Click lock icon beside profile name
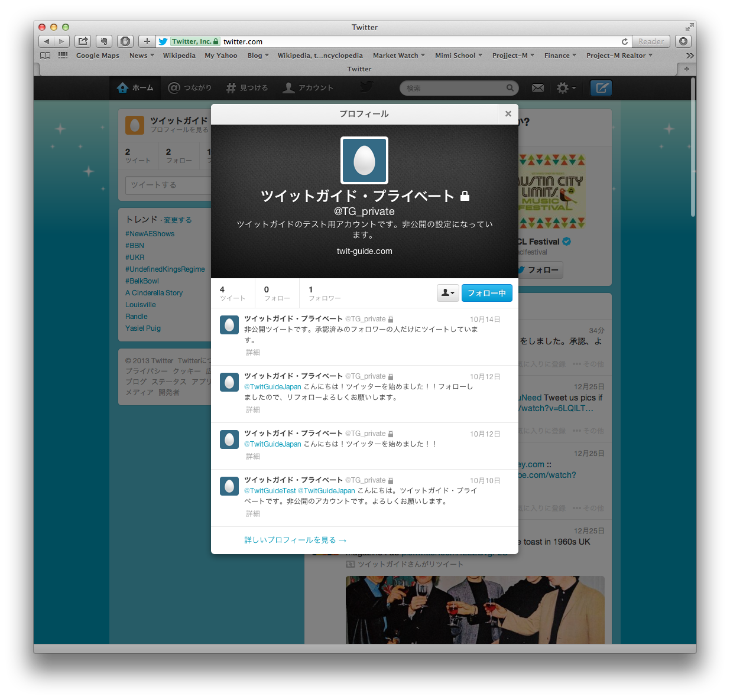The image size is (730, 700). (465, 196)
